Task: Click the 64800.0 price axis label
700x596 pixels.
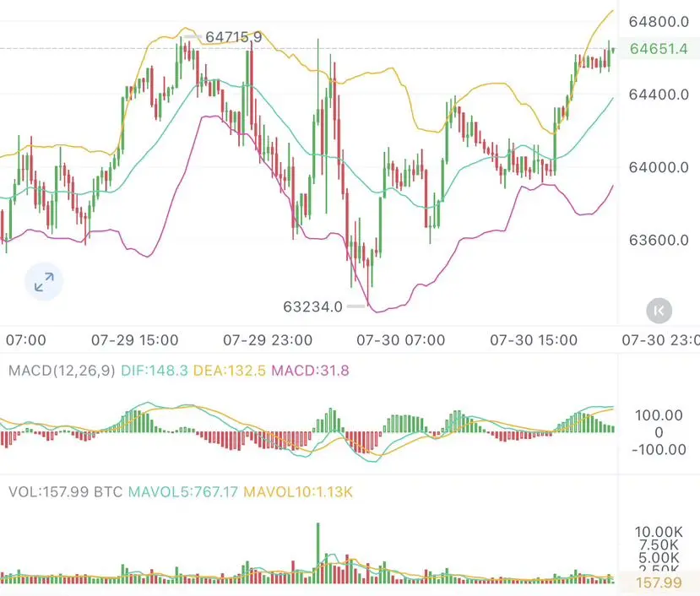Action: pos(659,21)
